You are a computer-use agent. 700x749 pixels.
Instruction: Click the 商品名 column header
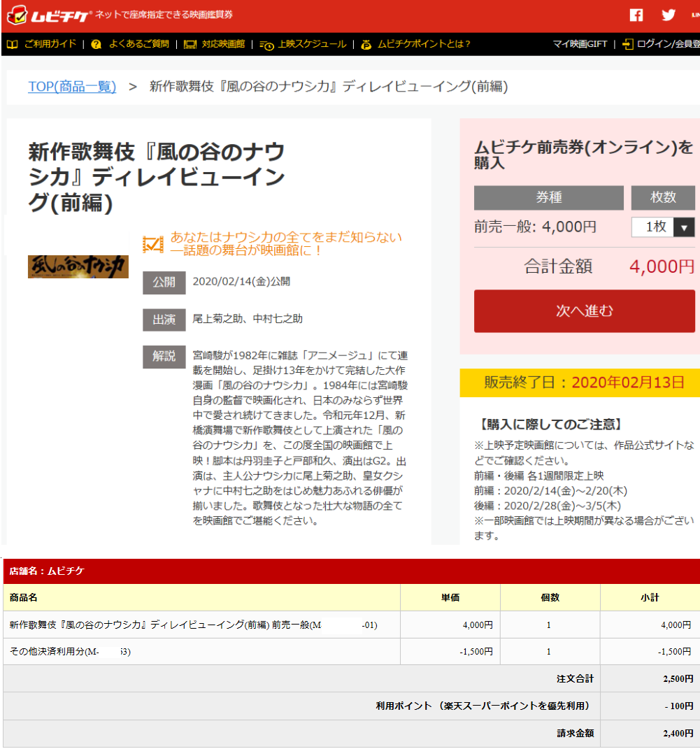pos(201,597)
